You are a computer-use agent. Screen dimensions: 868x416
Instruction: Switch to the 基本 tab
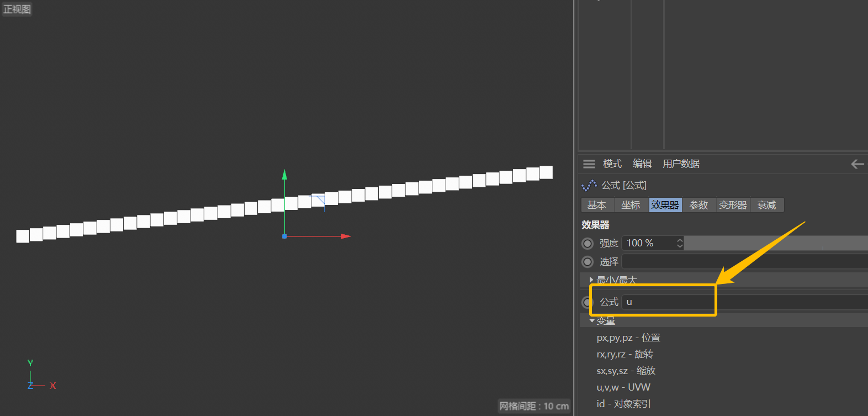[x=597, y=206]
